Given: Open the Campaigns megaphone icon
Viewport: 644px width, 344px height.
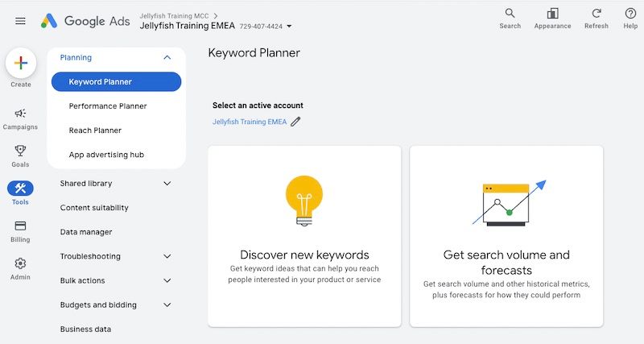Looking at the screenshot, I should (x=20, y=114).
